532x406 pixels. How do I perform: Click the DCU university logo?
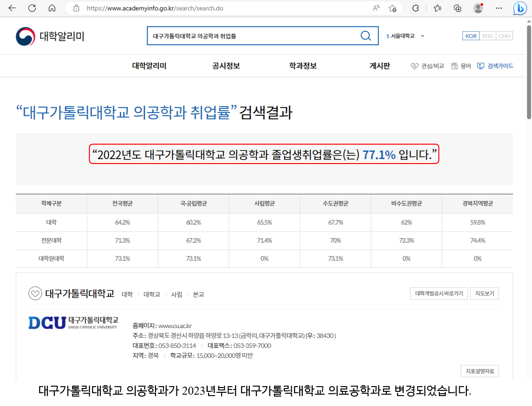pyautogui.click(x=73, y=322)
